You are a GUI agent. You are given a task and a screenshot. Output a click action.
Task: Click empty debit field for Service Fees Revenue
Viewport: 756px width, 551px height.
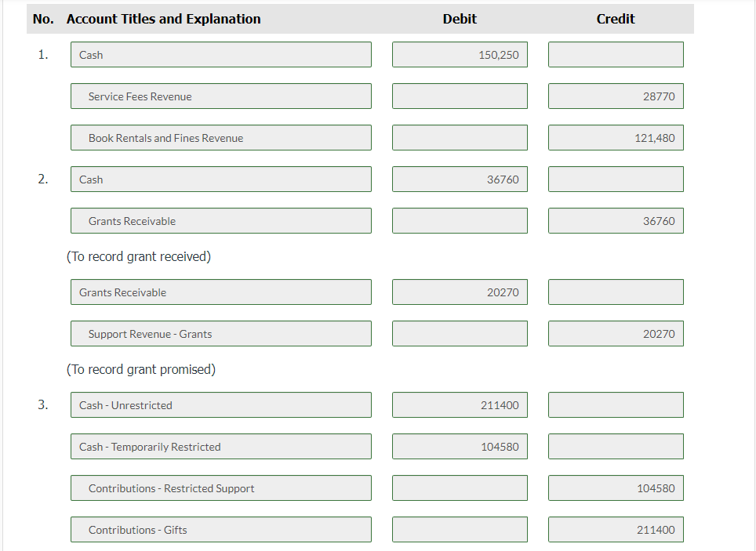(x=460, y=96)
